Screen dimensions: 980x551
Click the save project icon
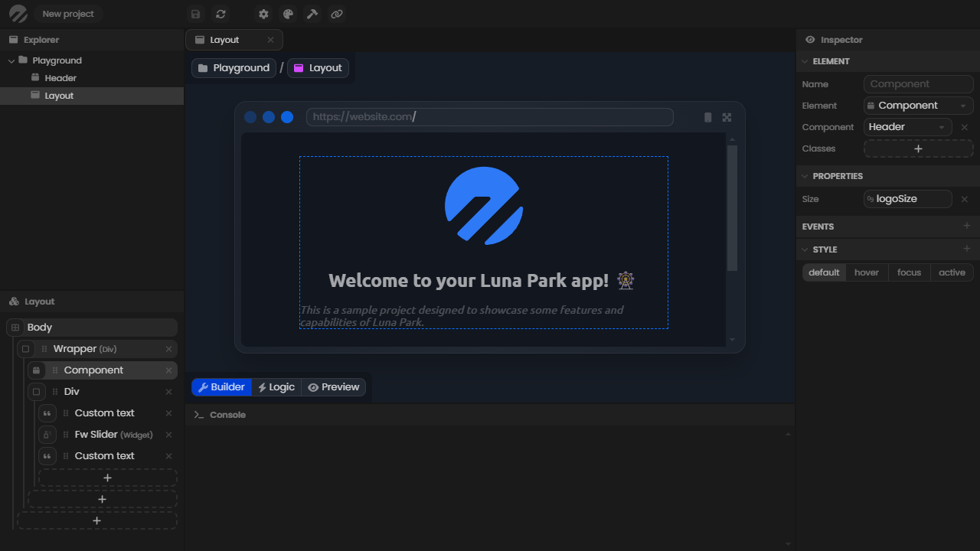pos(196,14)
